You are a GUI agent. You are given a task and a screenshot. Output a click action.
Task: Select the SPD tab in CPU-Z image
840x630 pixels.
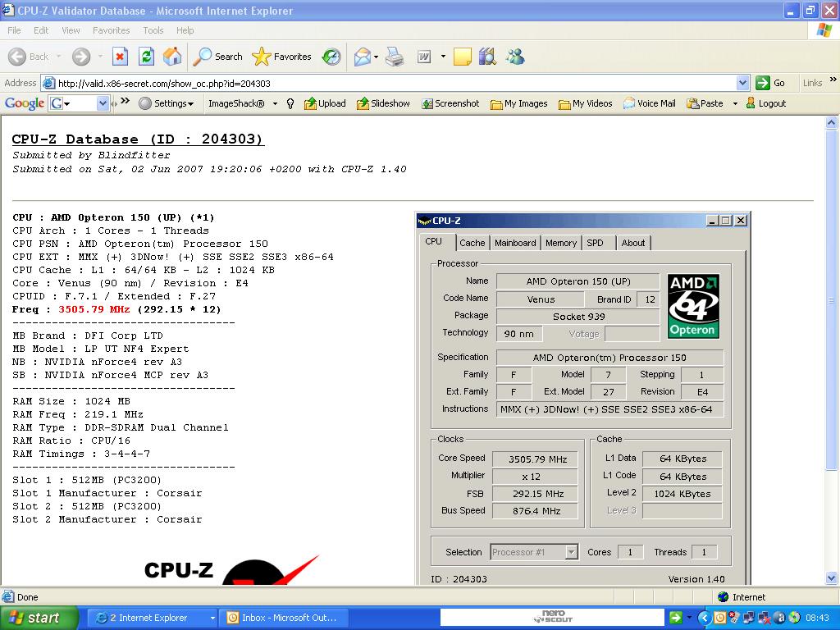596,243
